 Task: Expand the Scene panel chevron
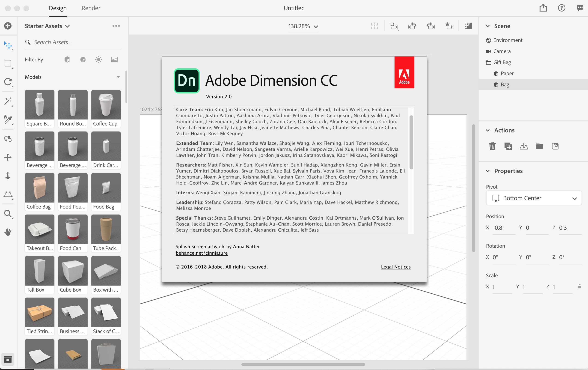[487, 26]
